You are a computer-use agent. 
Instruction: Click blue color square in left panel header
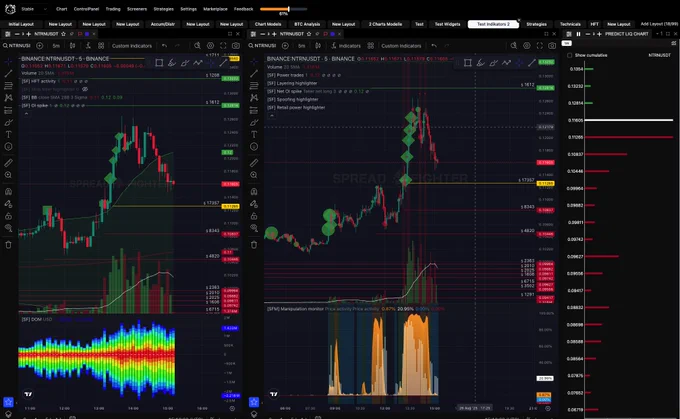tap(87, 34)
